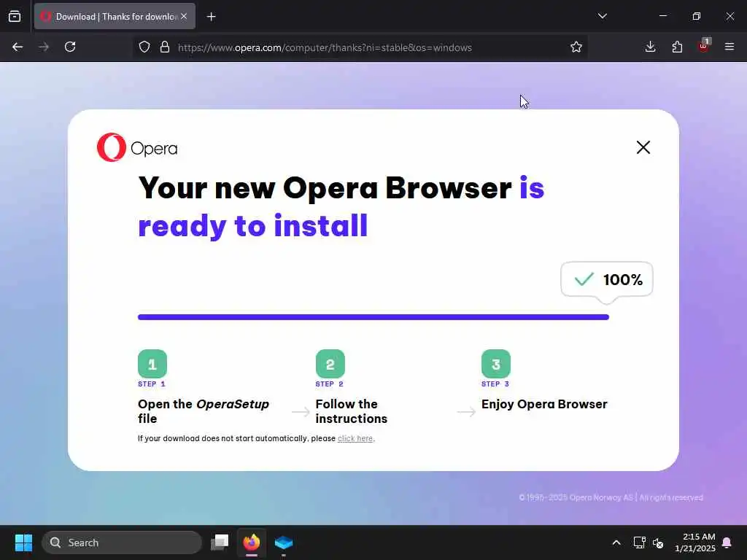Image resolution: width=747 pixels, height=560 pixels.
Task: Click the Firefox View icon in tab bar
Action: coord(15,16)
